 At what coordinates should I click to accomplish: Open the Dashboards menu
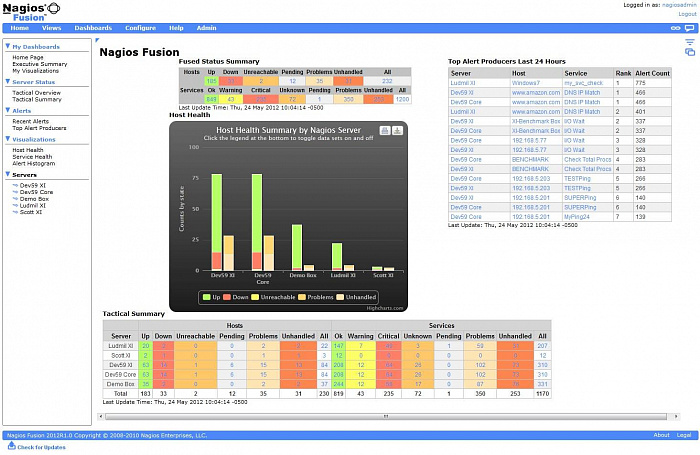[x=94, y=28]
